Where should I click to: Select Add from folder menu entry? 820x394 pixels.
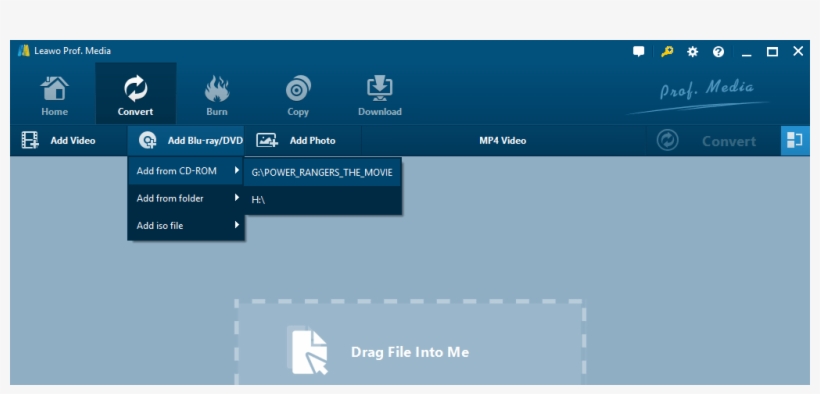tap(186, 198)
